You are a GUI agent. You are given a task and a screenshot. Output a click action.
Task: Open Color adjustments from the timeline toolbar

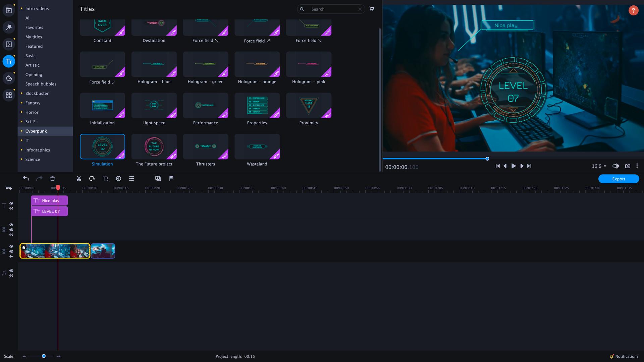coord(118,178)
